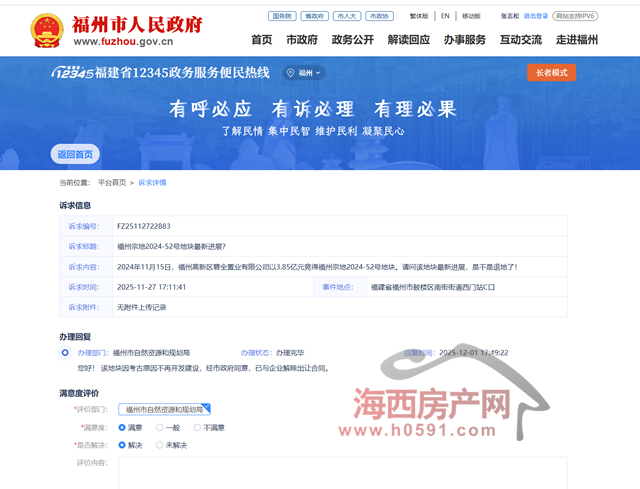Open the 评价部门 department dropdown

tap(164, 409)
